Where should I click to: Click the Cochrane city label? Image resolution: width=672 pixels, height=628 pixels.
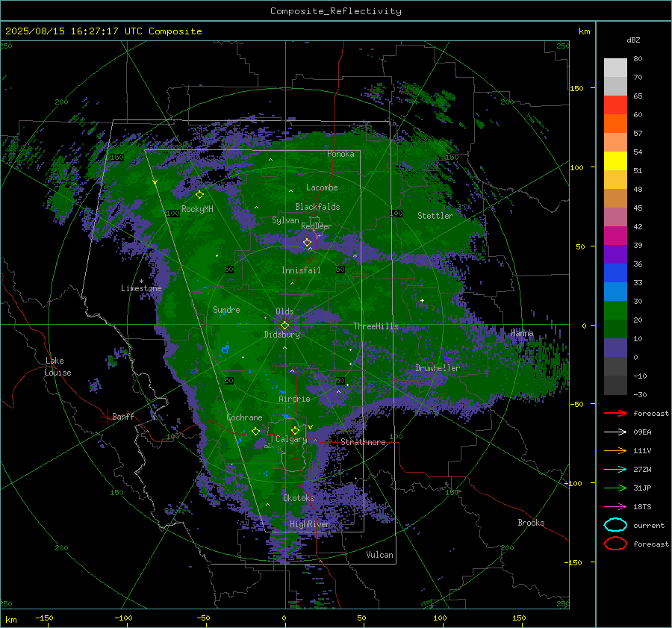244,417
